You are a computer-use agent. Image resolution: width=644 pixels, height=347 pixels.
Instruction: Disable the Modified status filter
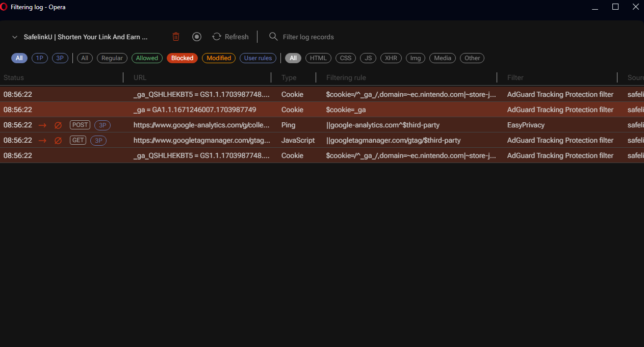point(218,58)
